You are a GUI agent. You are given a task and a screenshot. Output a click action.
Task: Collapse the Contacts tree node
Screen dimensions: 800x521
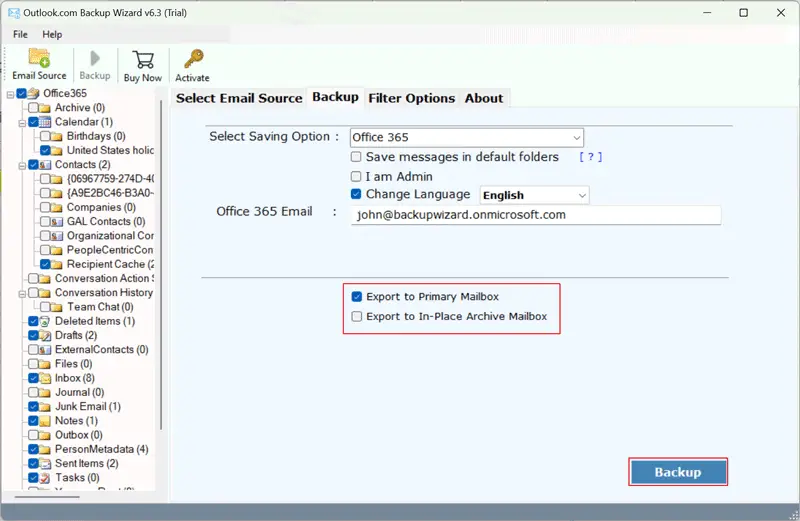click(x=22, y=166)
